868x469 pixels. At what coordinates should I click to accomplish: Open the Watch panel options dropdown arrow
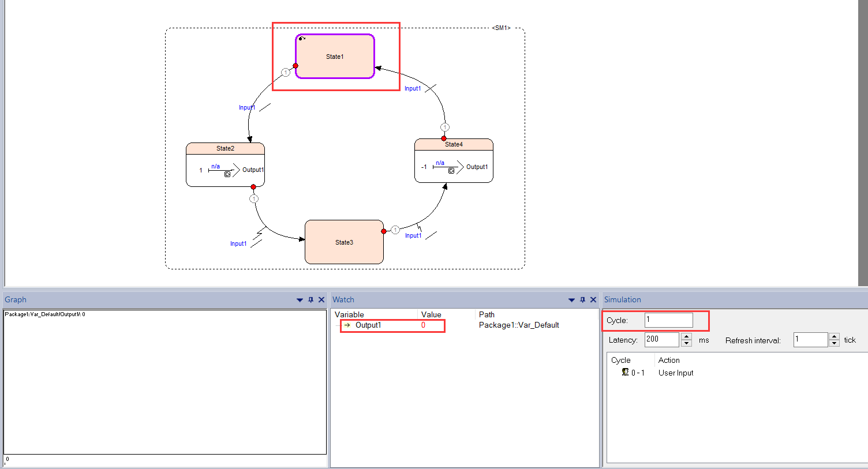click(x=571, y=300)
